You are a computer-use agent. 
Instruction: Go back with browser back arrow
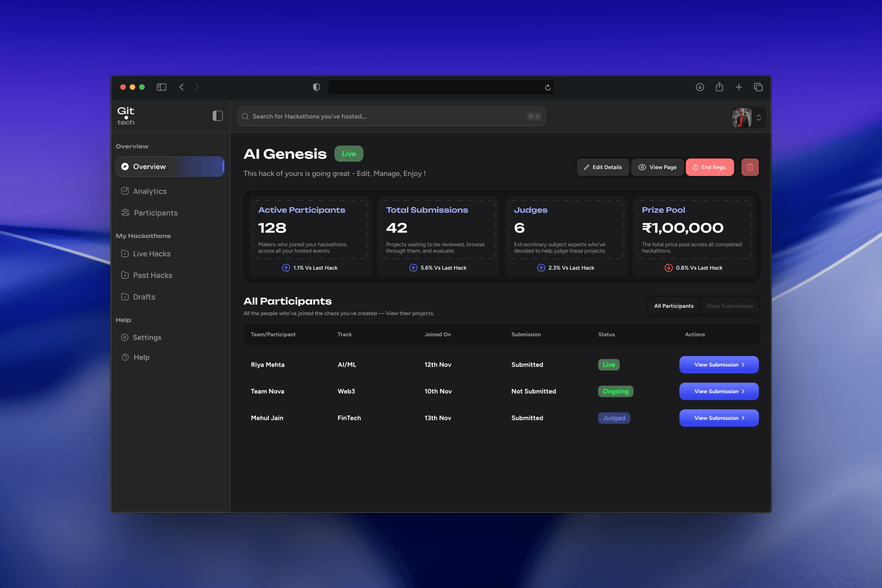pos(182,87)
